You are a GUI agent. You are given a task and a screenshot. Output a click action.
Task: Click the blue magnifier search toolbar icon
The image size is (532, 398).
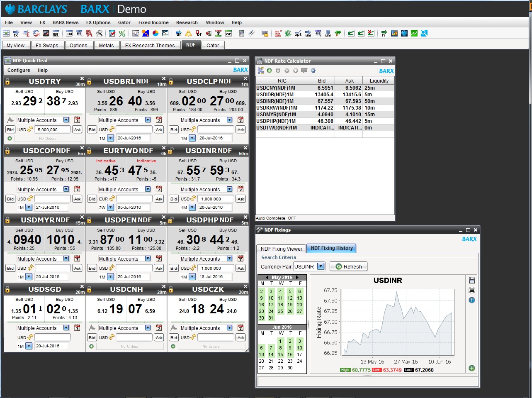pyautogui.click(x=424, y=33)
